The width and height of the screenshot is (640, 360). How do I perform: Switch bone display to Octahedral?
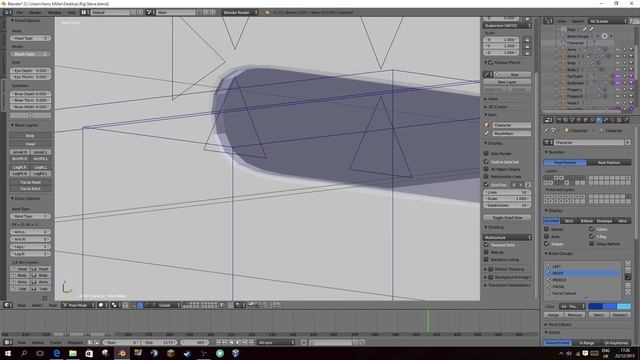[552, 221]
